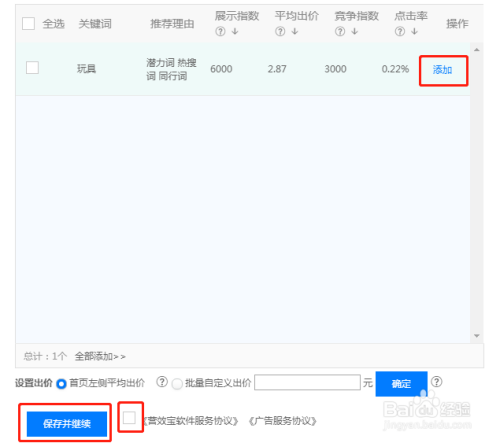
Task: Click the 潜力词 热搜词 同行词 cell
Action: coord(171,69)
